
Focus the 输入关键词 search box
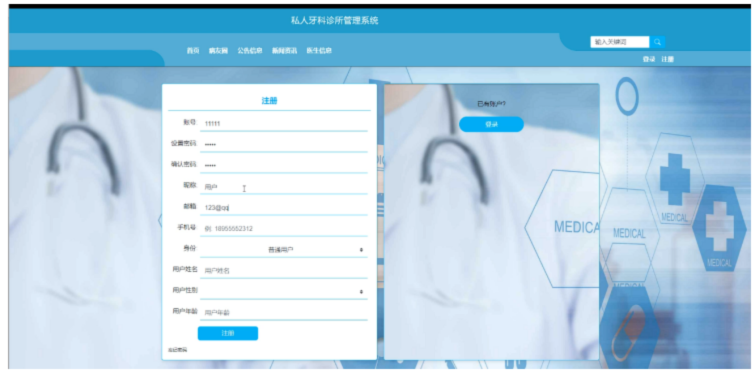click(620, 42)
